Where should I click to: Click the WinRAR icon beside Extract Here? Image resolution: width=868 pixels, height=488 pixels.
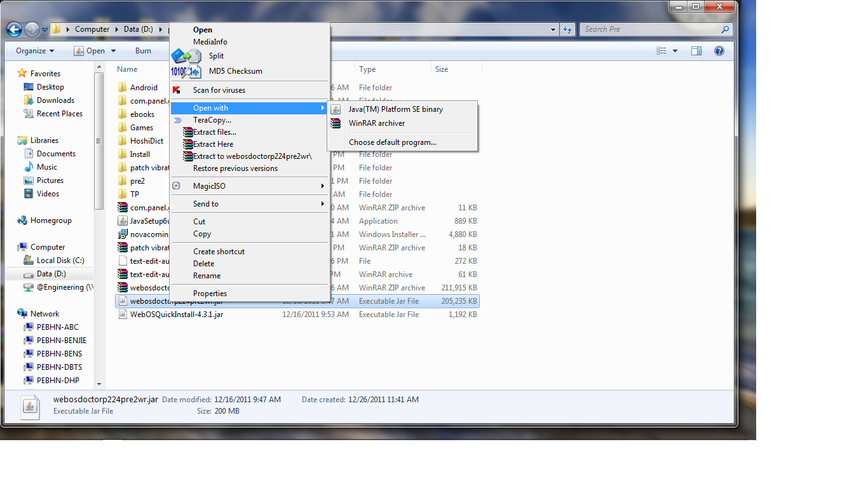tap(187, 144)
